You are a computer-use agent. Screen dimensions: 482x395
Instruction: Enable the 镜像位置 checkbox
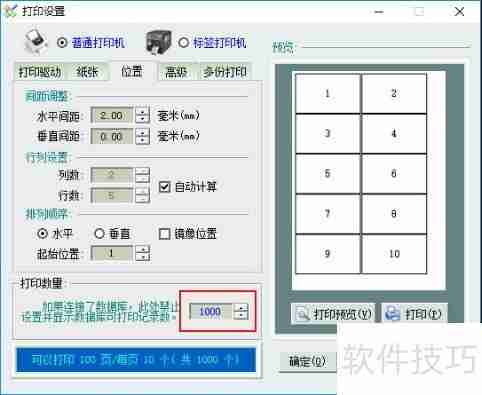tap(165, 234)
